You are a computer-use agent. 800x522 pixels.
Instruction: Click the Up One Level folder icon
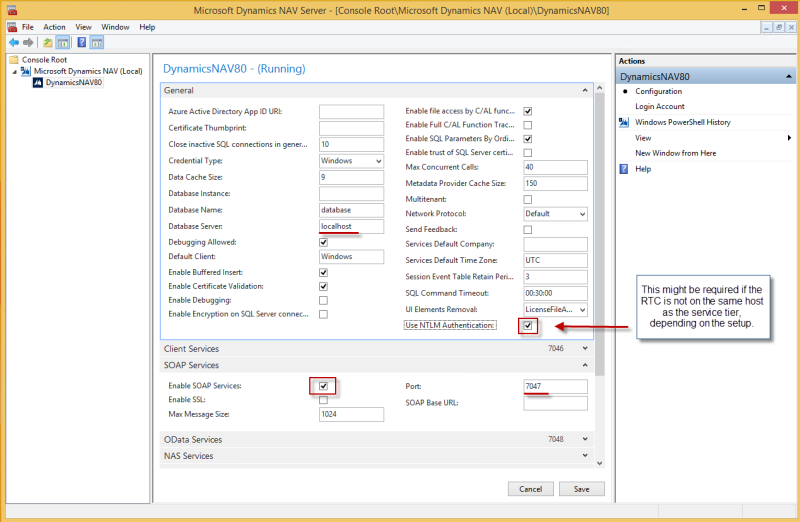48,43
